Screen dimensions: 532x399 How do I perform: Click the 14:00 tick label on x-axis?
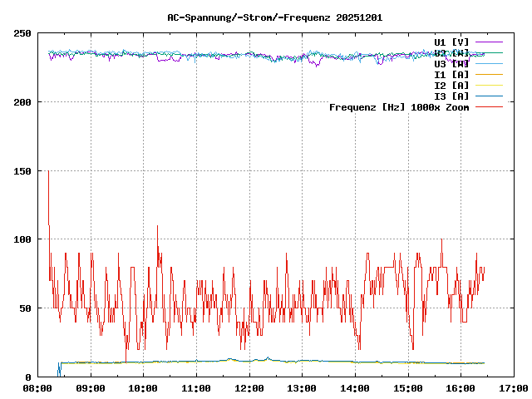click(355, 388)
